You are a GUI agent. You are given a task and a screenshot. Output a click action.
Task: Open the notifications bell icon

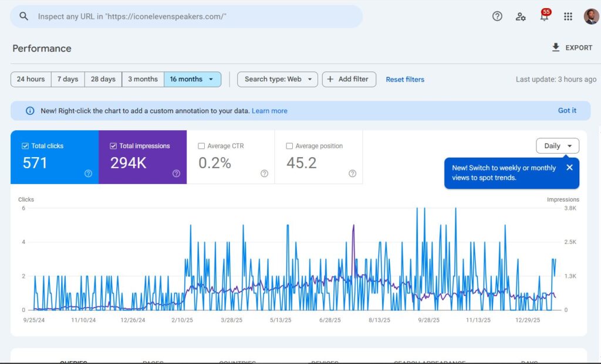click(x=544, y=16)
